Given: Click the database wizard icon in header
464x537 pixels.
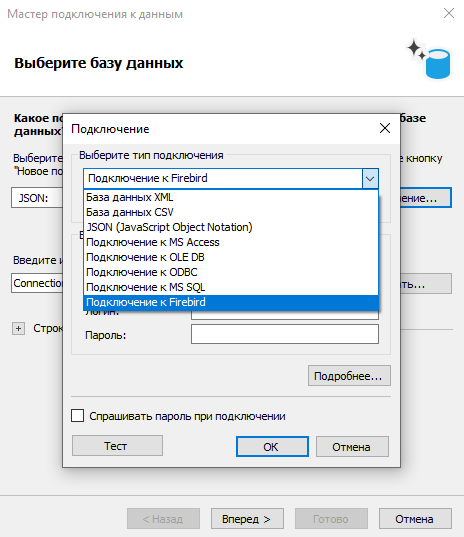Looking at the screenshot, I should 429,60.
